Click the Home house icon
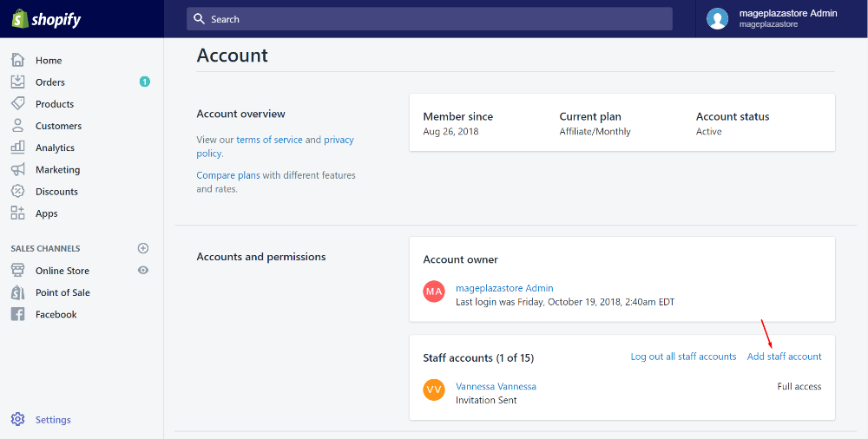This screenshot has height=439, width=868. click(x=17, y=60)
